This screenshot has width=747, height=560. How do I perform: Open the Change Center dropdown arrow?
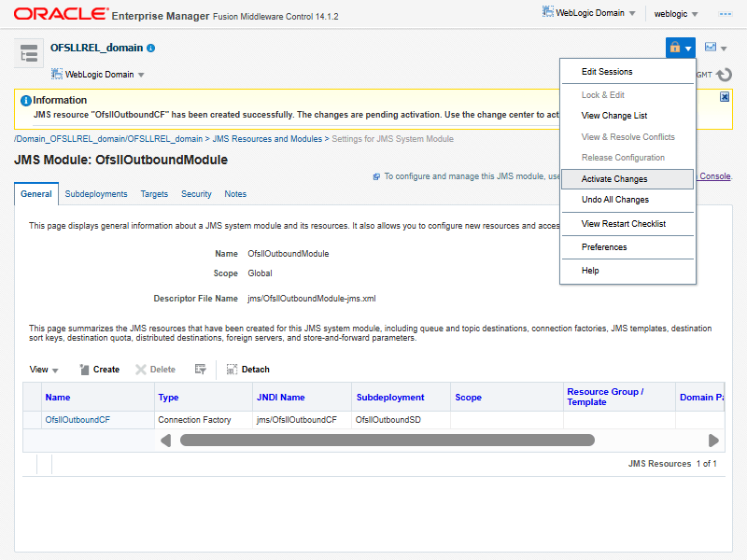(x=688, y=49)
